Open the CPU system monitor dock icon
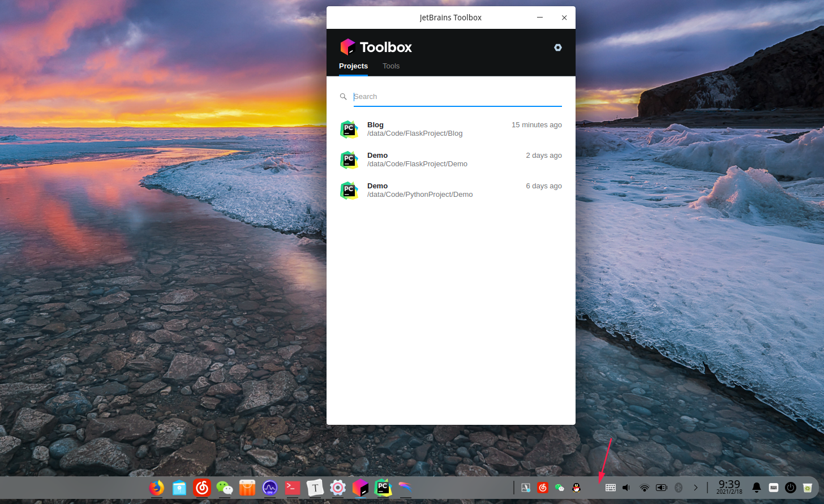This screenshot has height=504, width=824. pyautogui.click(x=270, y=488)
